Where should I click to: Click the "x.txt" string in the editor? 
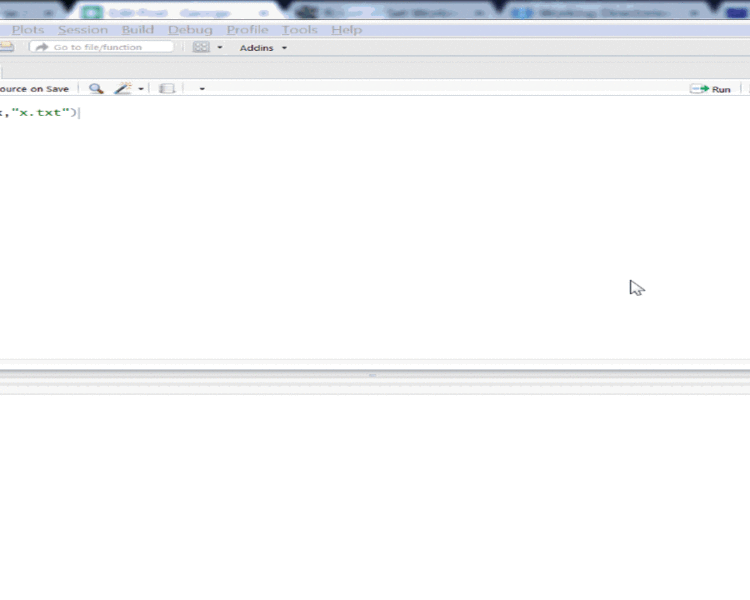(40, 112)
